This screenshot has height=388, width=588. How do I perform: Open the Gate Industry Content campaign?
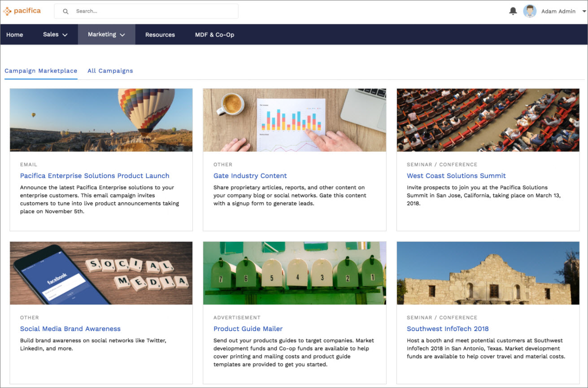250,176
